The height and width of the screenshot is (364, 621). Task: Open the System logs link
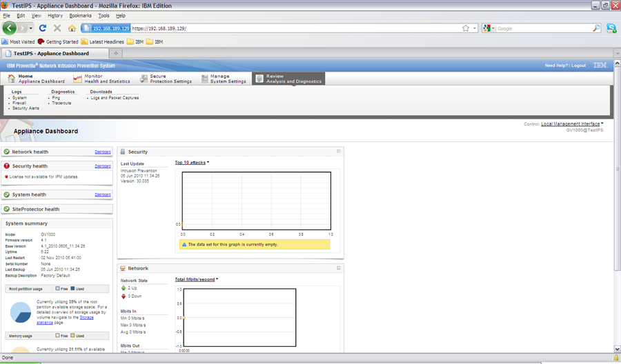click(x=19, y=98)
